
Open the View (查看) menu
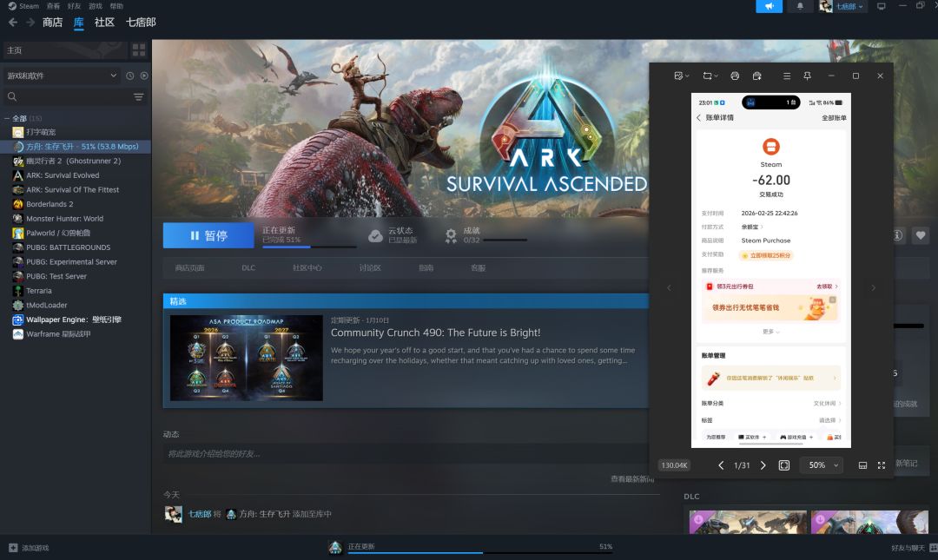53,6
